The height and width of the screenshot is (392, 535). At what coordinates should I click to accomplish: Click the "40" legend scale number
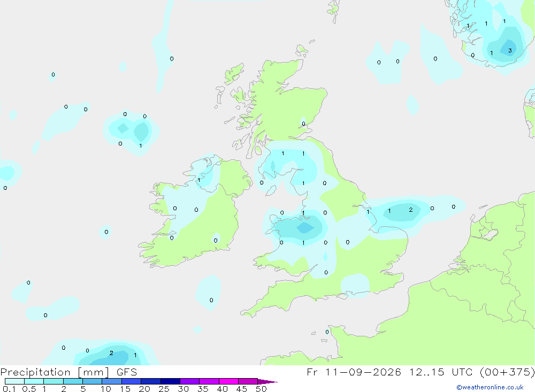pyautogui.click(x=222, y=389)
